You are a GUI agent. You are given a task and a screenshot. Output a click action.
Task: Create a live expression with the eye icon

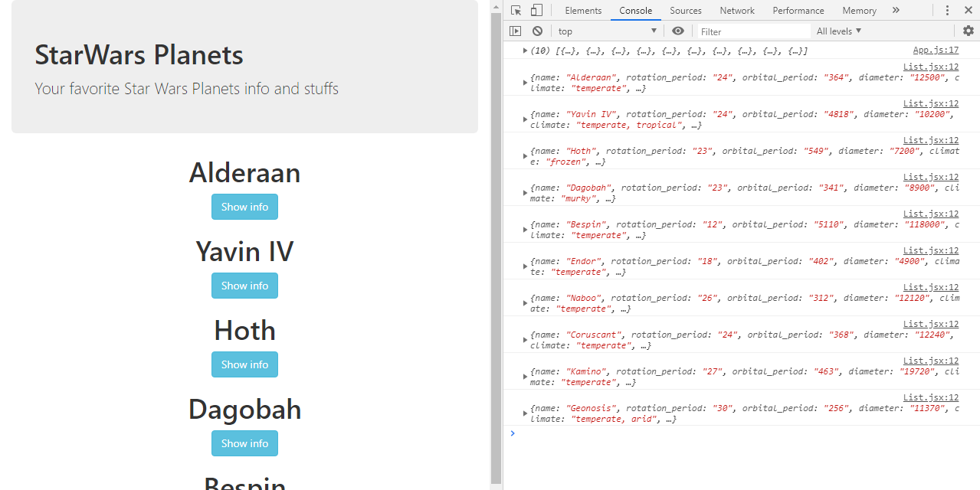tap(677, 31)
